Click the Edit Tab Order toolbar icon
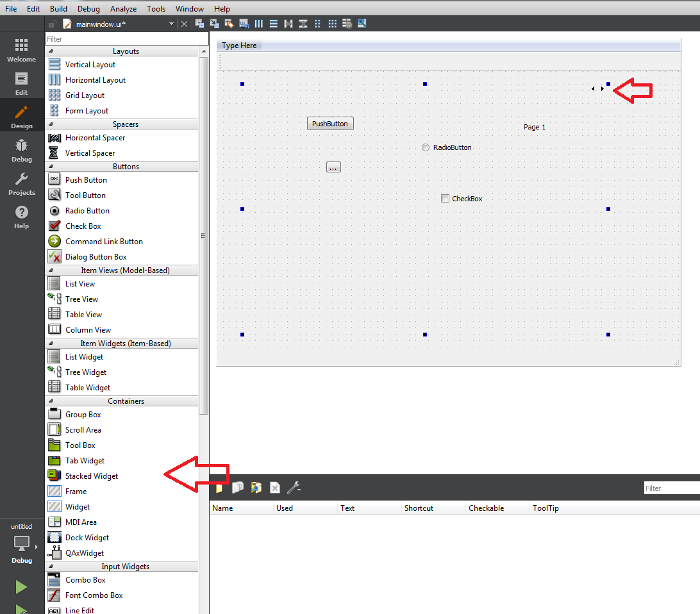This screenshot has height=614, width=700. point(244,24)
